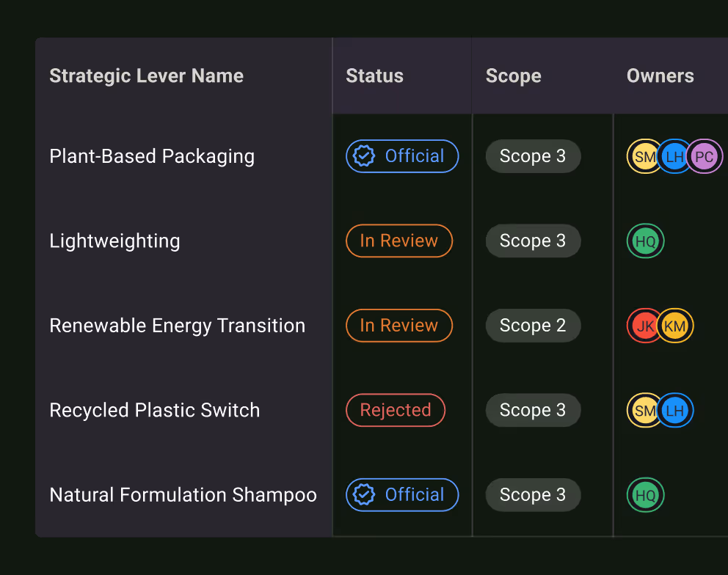Click HQ avatar in Natural Formulation Shampoo row
This screenshot has height=575, width=728.
[645, 495]
